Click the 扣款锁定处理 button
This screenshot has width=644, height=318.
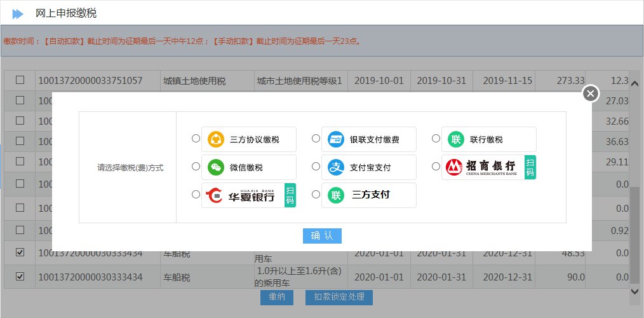(x=339, y=297)
